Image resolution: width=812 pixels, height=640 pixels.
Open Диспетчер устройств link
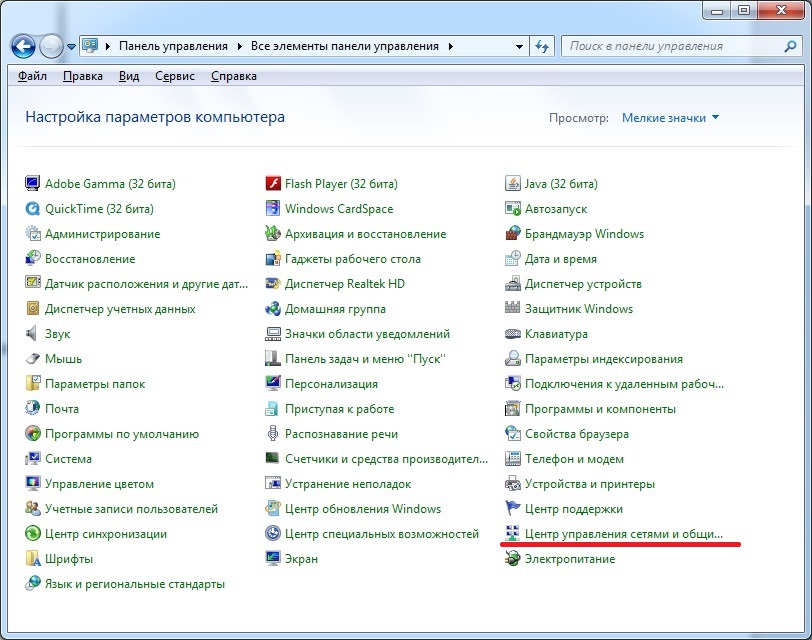coord(583,284)
